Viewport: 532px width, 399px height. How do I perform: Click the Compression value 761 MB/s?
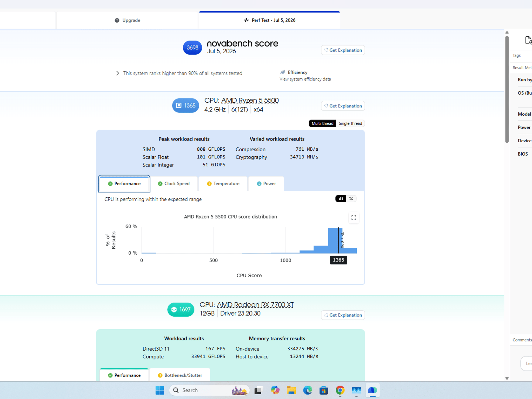[x=307, y=149]
